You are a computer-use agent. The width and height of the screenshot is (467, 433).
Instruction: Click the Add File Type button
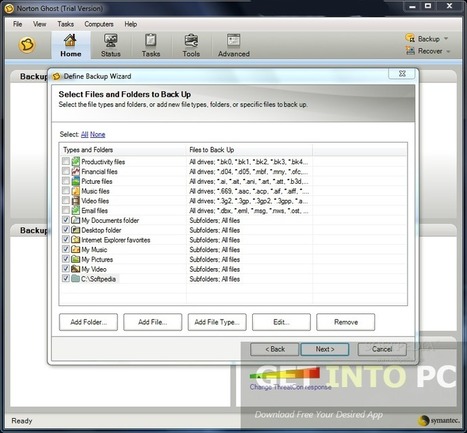[x=217, y=322]
